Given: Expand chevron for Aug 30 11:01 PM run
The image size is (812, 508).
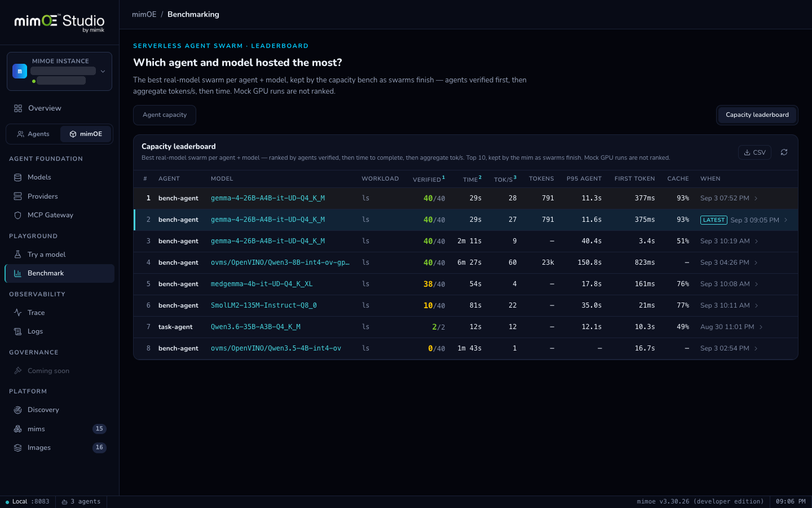Looking at the screenshot, I should (761, 327).
